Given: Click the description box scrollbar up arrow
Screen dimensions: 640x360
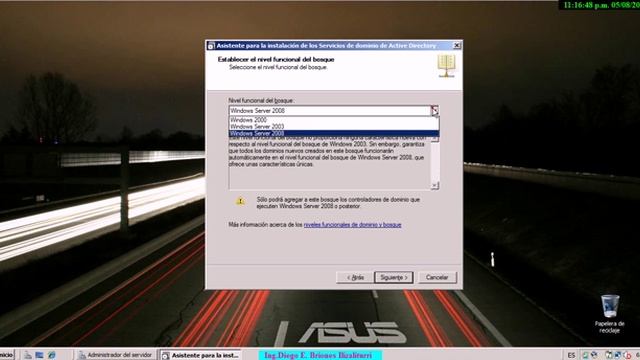Looking at the screenshot, I should [x=435, y=139].
